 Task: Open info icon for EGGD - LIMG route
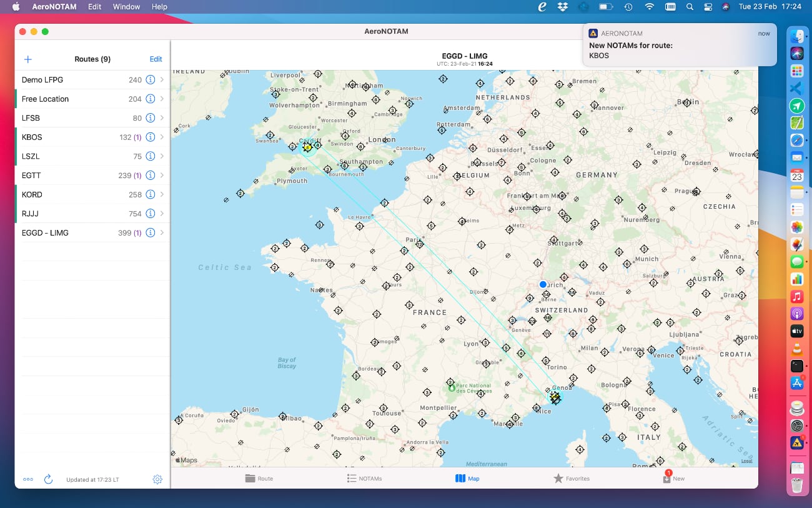pos(150,232)
